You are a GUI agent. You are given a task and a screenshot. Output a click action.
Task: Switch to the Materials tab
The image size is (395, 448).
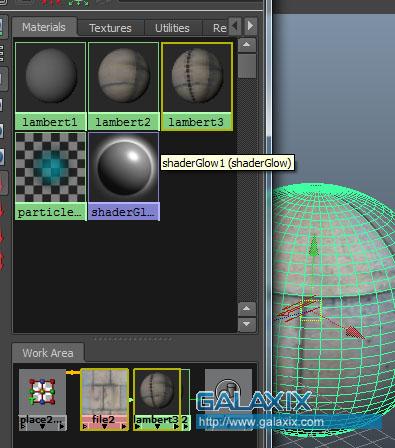tap(44, 27)
